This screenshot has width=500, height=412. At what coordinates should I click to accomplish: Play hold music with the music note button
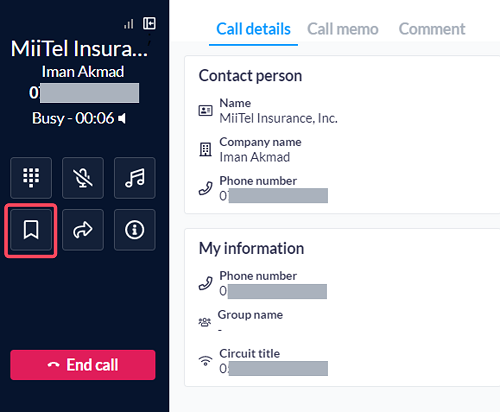point(135,178)
